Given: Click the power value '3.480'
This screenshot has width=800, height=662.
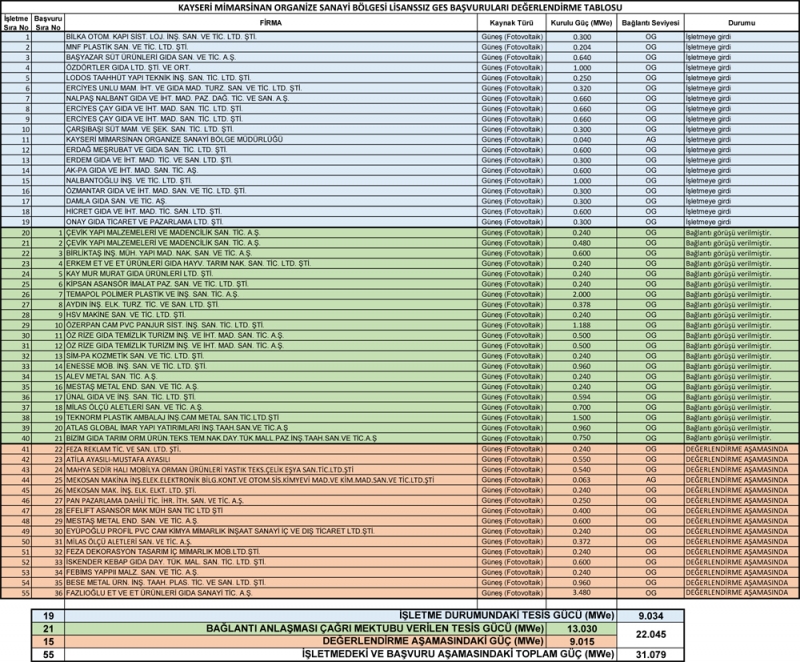Looking at the screenshot, I should pos(582,593).
